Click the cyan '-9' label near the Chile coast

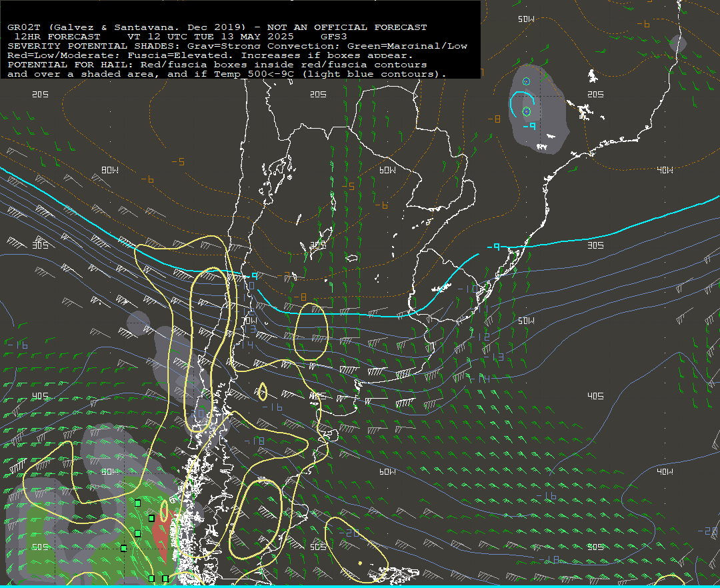coord(251,276)
